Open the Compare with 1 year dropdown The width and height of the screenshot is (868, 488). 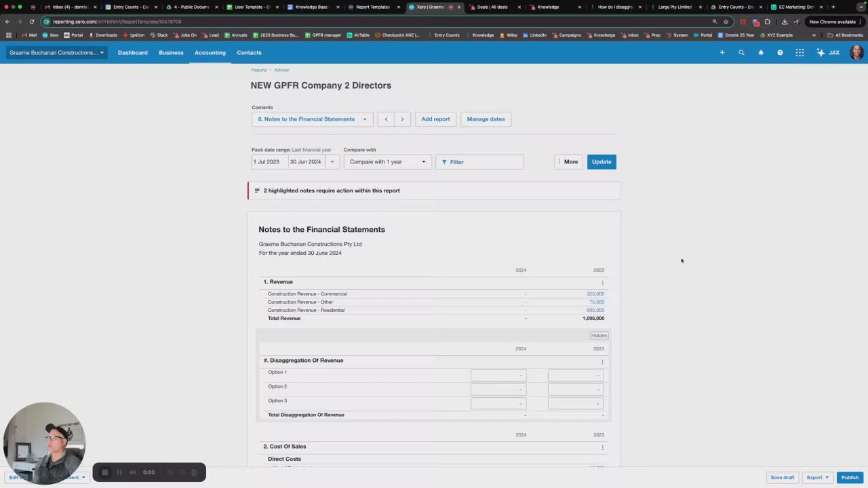[387, 162]
